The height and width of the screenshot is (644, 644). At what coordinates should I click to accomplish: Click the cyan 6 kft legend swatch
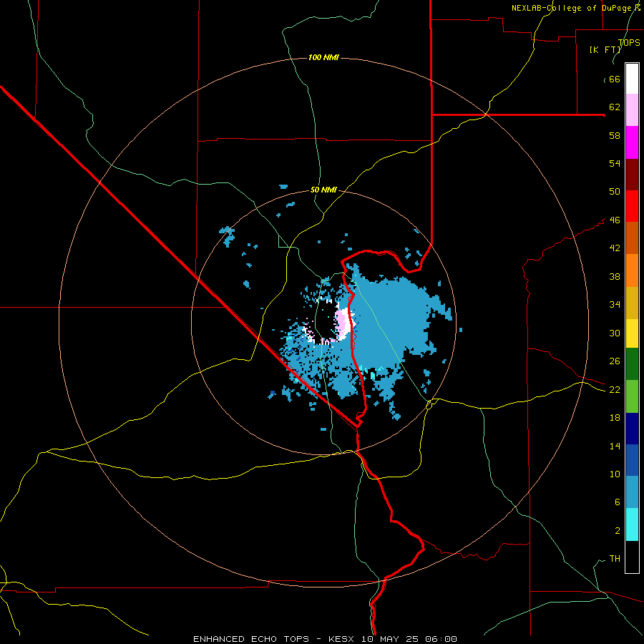(632, 525)
